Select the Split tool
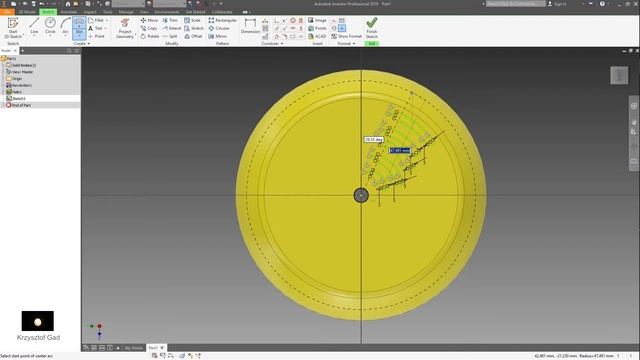This screenshot has width=640, height=360. coord(170,36)
